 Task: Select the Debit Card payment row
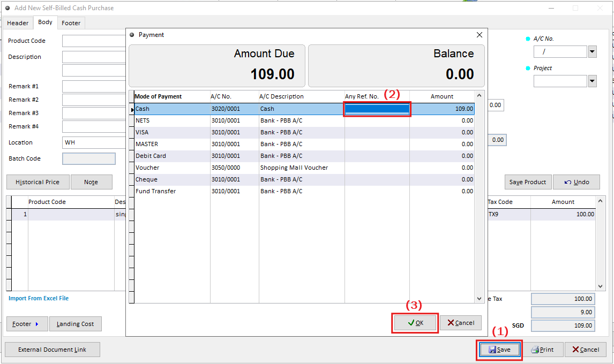(304, 156)
